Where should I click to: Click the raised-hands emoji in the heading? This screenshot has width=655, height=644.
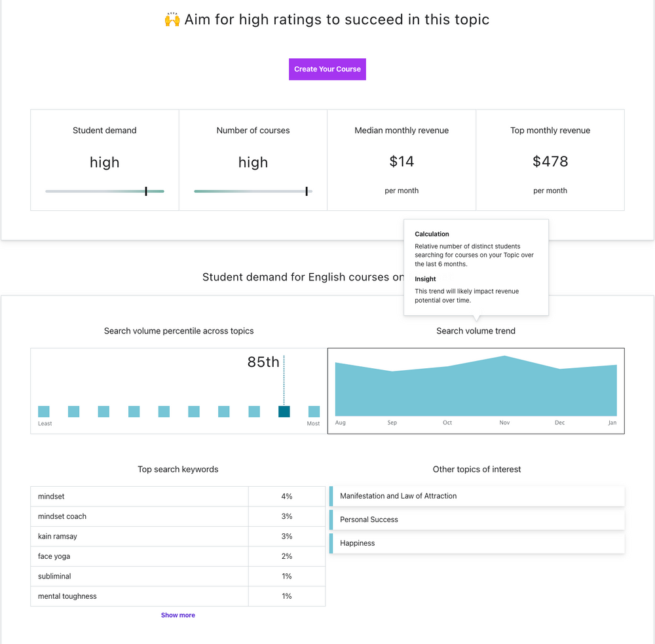click(172, 19)
